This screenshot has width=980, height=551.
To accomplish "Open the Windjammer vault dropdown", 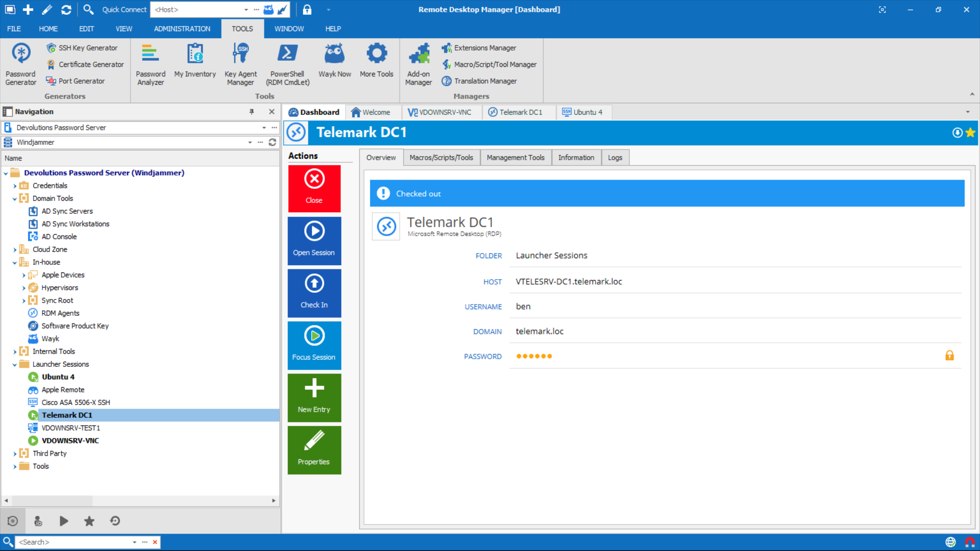I will point(250,142).
